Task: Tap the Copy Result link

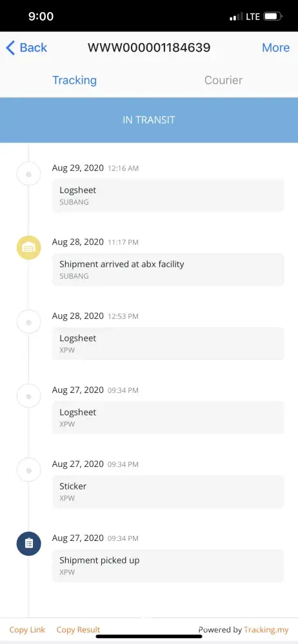Action: (78, 630)
